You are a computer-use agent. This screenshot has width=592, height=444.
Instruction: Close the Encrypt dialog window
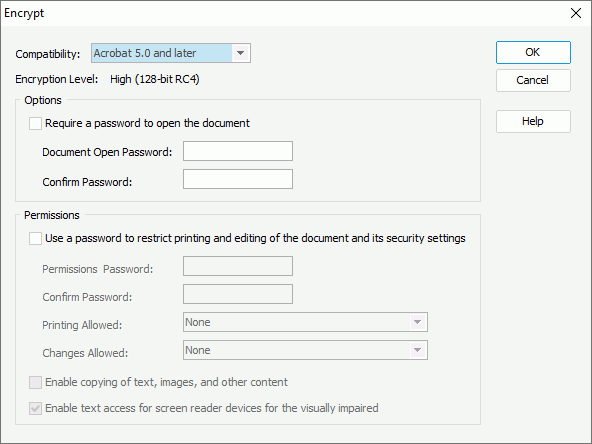576,13
